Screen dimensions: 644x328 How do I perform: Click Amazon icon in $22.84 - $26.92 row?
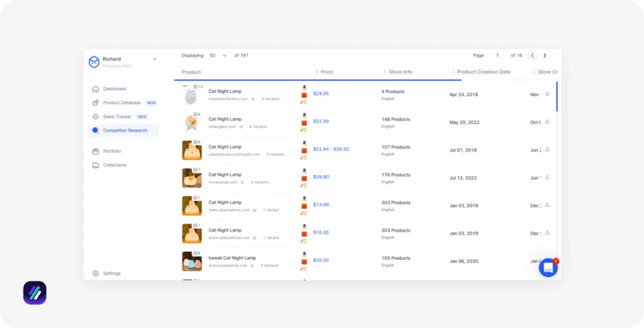(304, 143)
